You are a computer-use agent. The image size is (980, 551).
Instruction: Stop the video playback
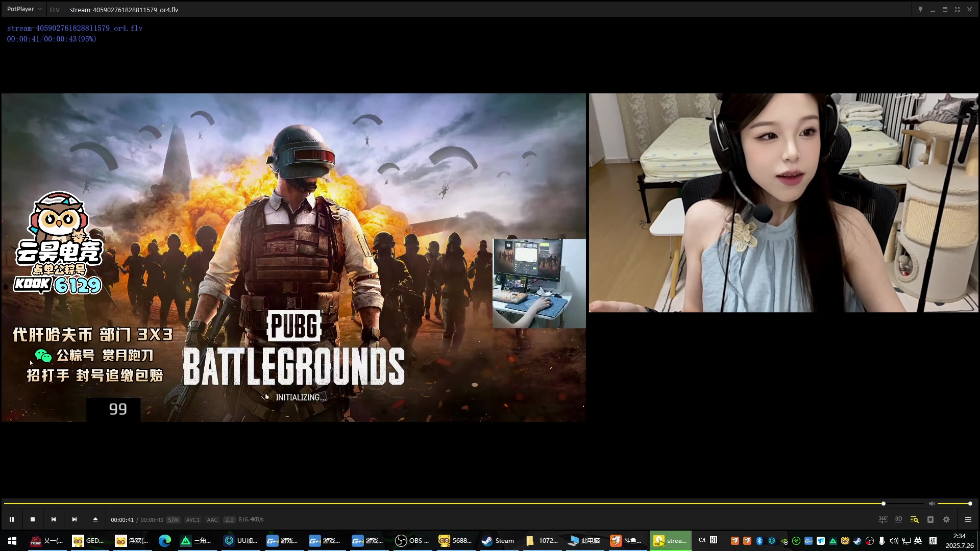(x=33, y=519)
